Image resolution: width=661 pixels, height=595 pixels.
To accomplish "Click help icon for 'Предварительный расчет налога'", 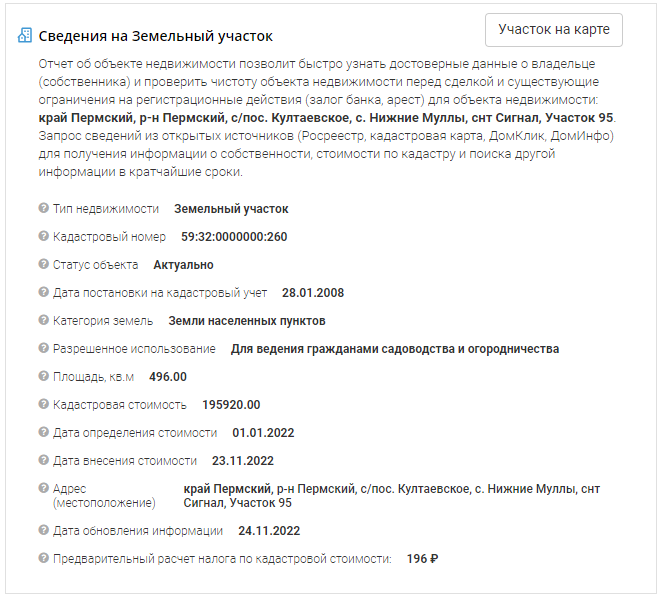I will point(43,559).
